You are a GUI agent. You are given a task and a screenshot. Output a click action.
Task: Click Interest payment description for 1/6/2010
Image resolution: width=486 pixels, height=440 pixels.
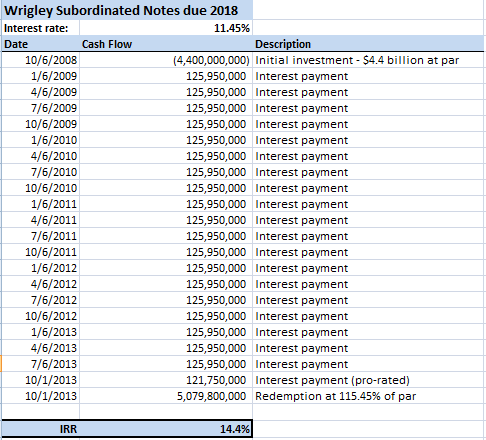click(x=368, y=140)
